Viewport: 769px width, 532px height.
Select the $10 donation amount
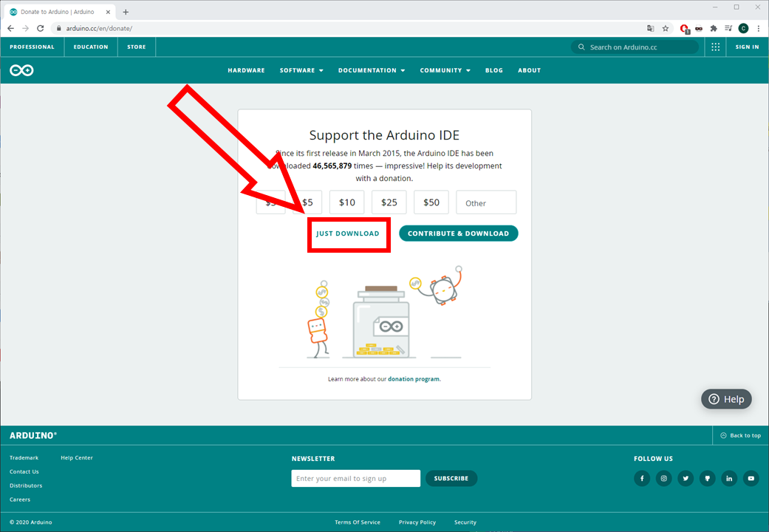(346, 202)
